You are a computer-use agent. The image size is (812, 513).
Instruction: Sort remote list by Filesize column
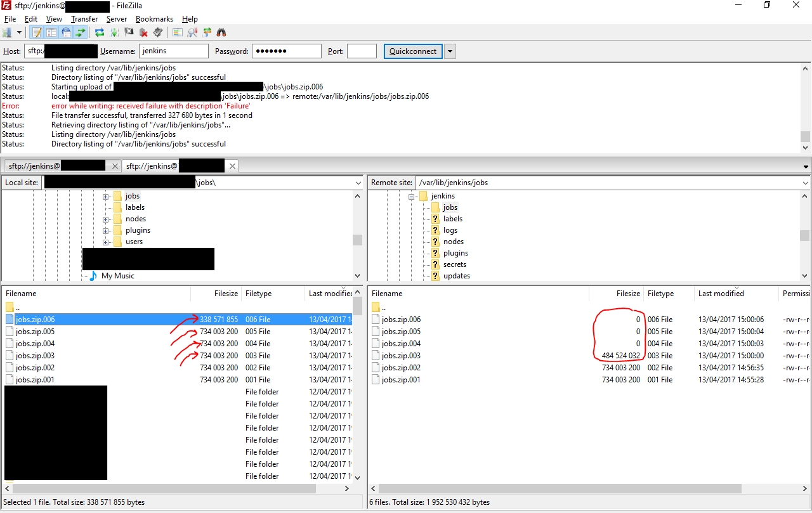(x=616, y=294)
